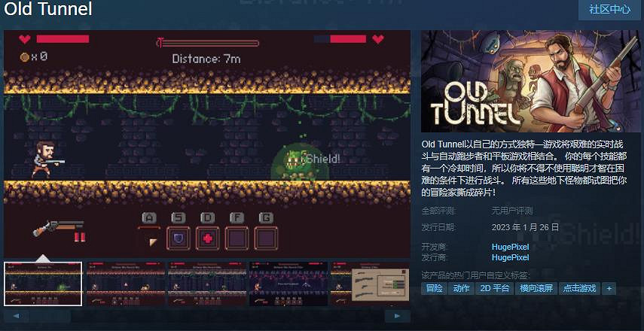Click the Old Tunnel header capsule image
Viewport: 644px width, 331px height.
click(x=531, y=81)
